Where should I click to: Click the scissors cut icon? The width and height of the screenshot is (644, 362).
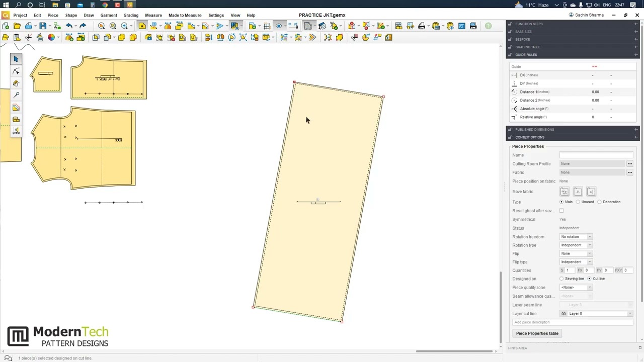tap(29, 37)
